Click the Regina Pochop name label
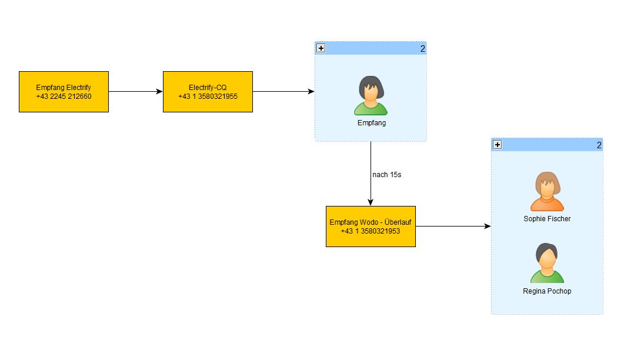The image size is (644, 353). coord(547,291)
